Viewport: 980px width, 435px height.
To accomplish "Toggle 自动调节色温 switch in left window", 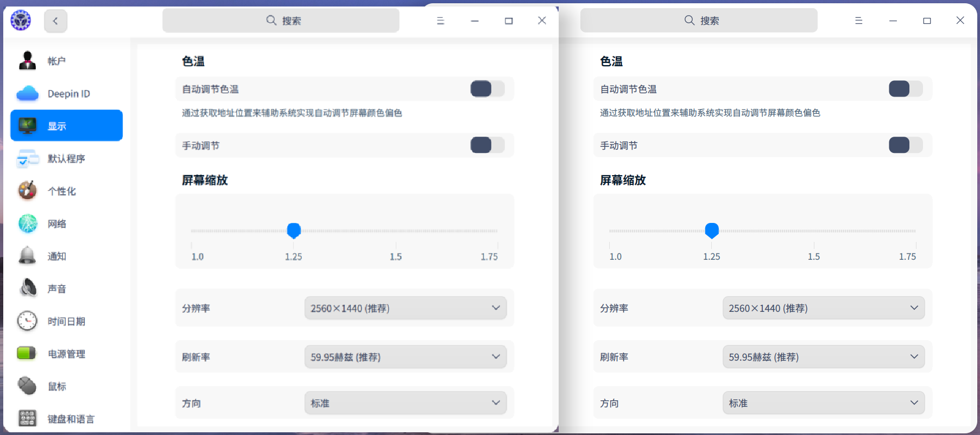I will (x=488, y=88).
